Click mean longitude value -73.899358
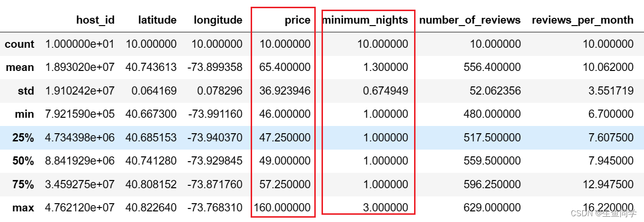This screenshot has width=644, height=222. point(215,67)
